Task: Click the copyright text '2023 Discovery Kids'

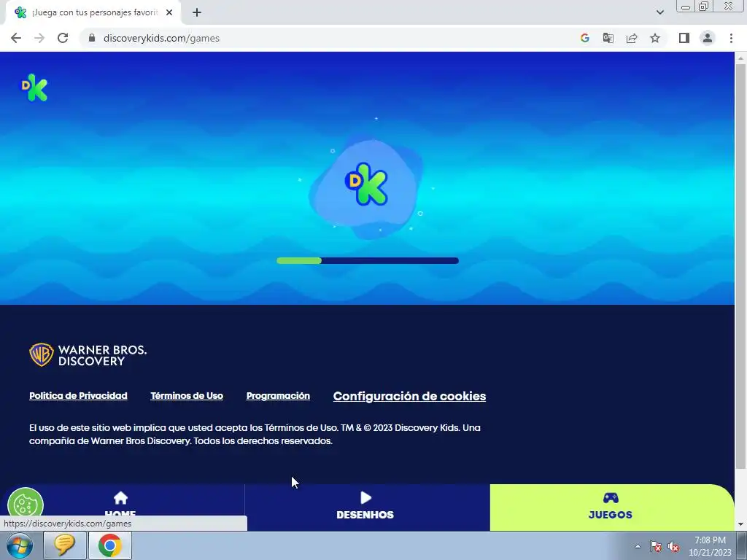Action: click(x=416, y=427)
